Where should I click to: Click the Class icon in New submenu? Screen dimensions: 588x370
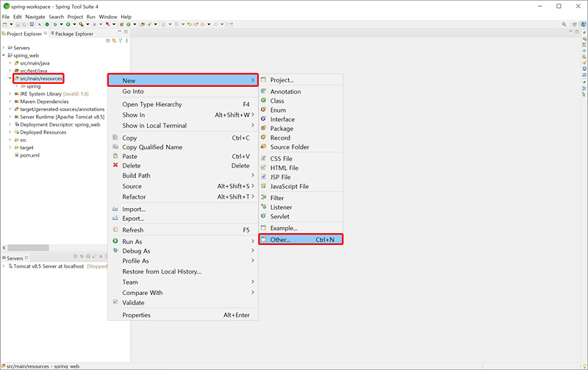coord(264,100)
